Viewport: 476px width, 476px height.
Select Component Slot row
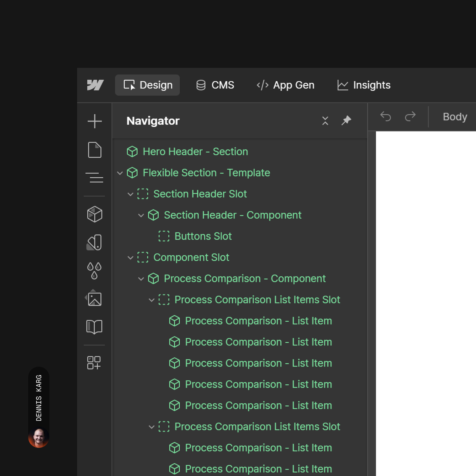point(240,257)
